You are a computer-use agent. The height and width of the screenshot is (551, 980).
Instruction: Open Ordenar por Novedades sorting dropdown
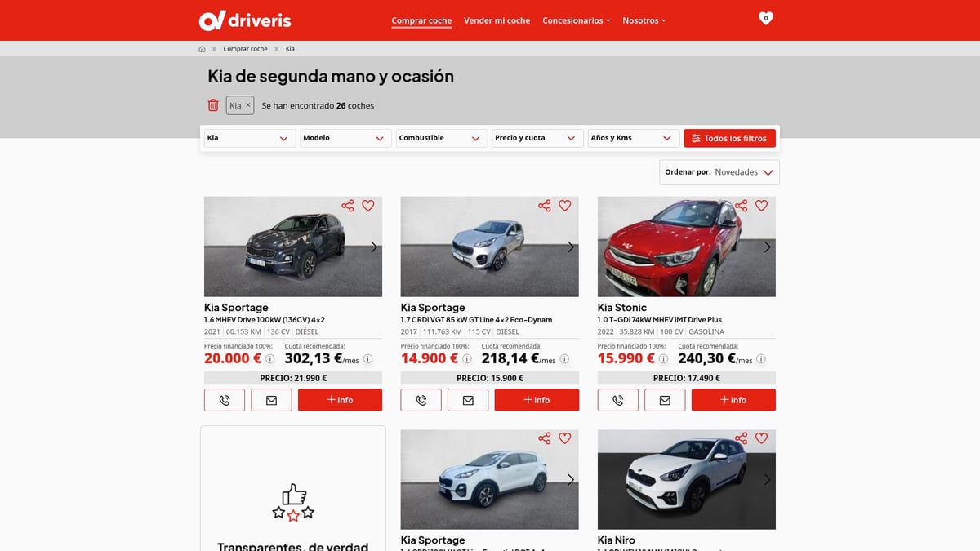click(719, 172)
